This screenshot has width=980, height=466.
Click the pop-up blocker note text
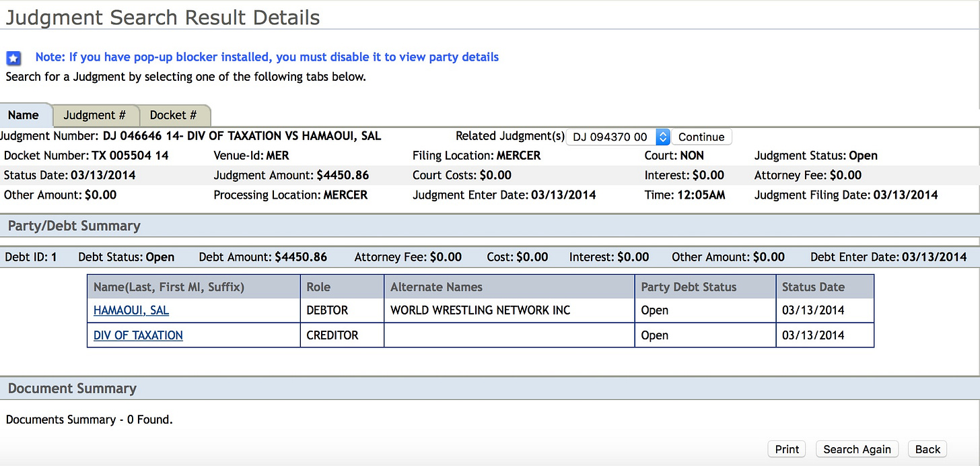pyautogui.click(x=267, y=57)
